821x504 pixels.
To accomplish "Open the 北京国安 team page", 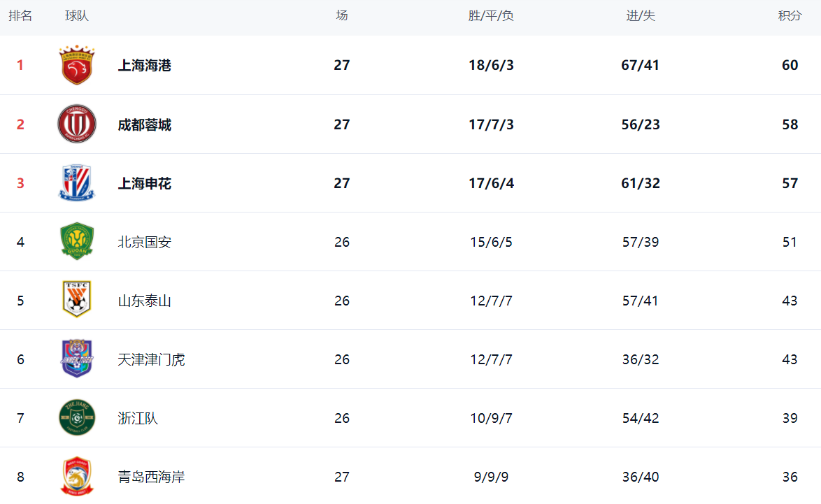I will pyautogui.click(x=145, y=242).
